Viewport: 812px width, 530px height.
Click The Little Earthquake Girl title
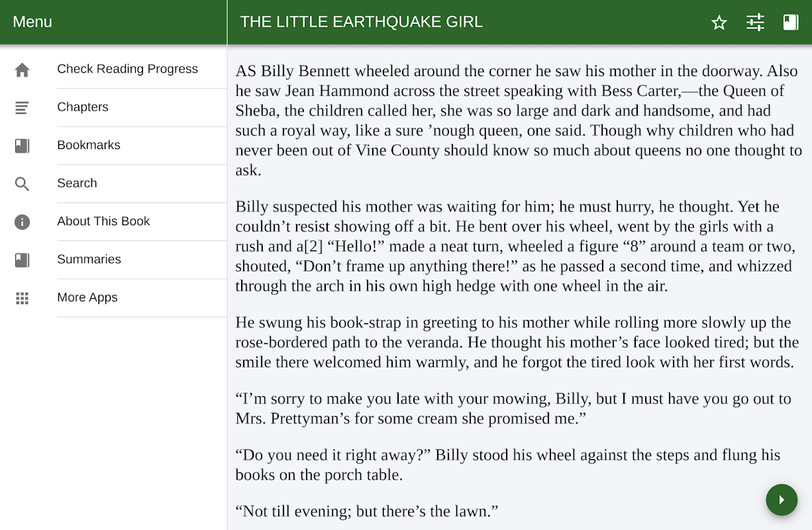362,22
